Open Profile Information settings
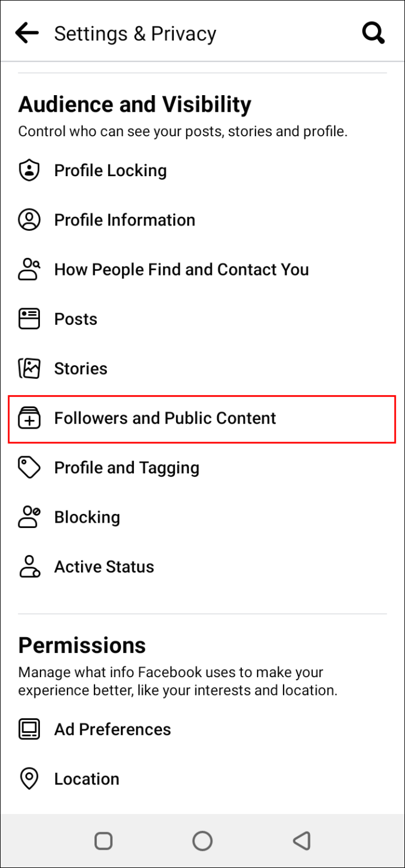Screen dimensions: 405x868 coord(203,220)
